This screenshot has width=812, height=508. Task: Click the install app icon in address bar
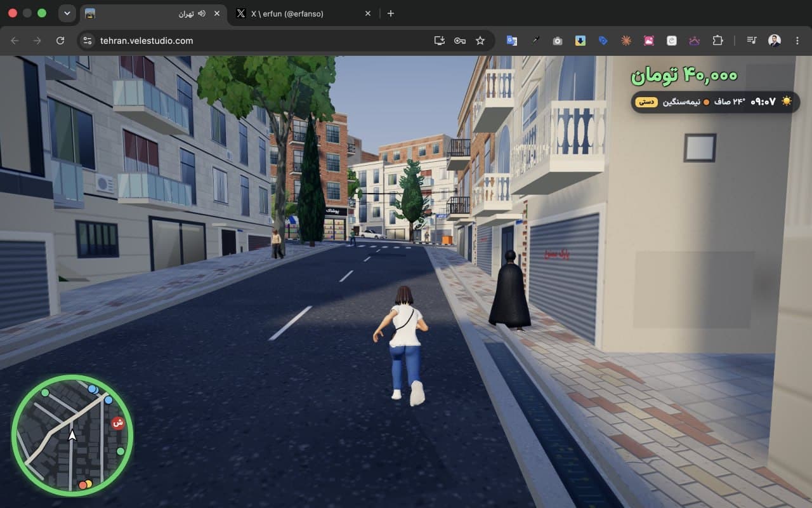coord(439,41)
